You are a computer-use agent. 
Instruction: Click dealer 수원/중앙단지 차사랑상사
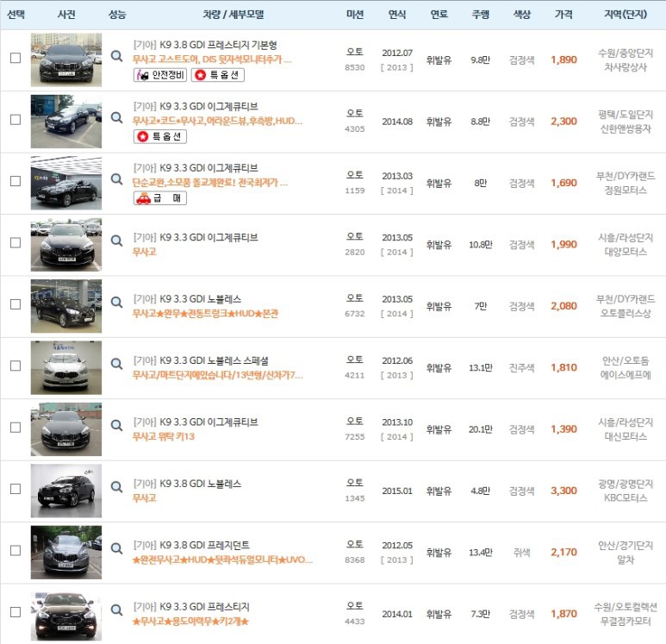click(626, 60)
